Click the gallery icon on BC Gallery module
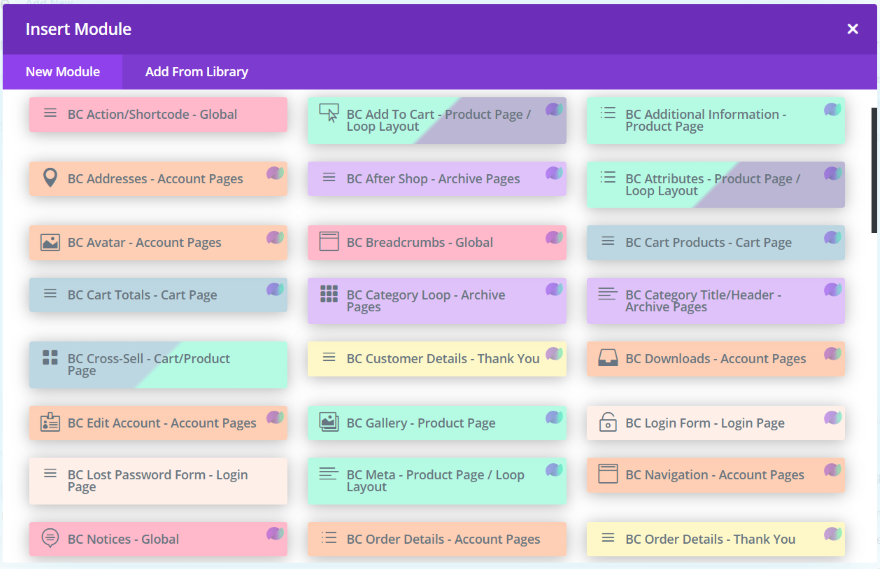 329,422
